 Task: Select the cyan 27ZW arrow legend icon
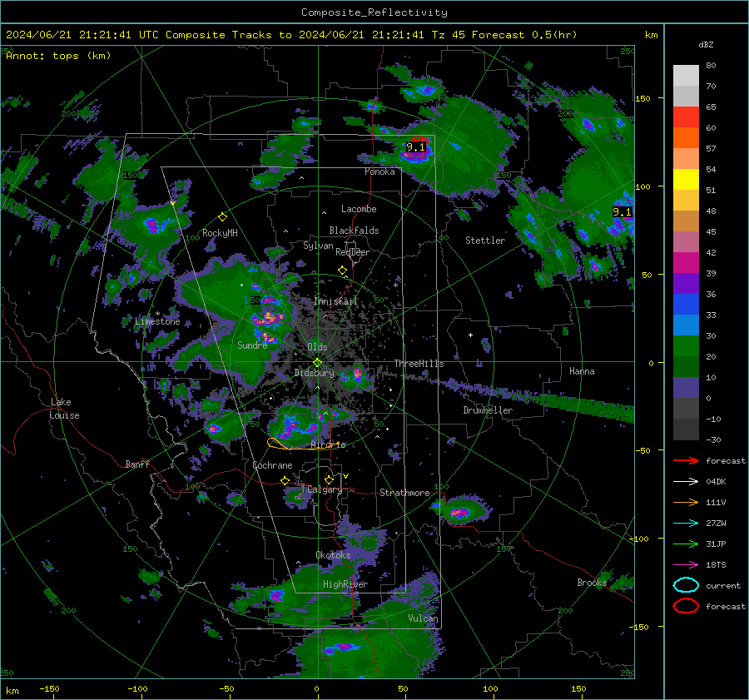pos(686,524)
